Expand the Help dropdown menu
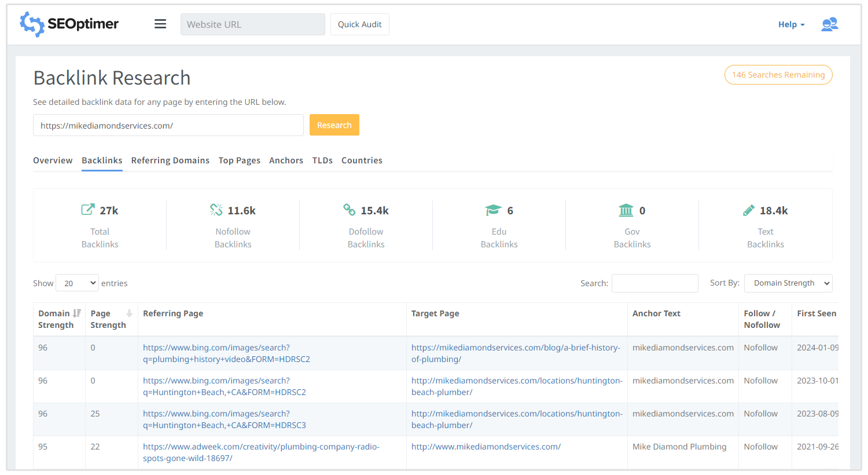 (x=791, y=24)
